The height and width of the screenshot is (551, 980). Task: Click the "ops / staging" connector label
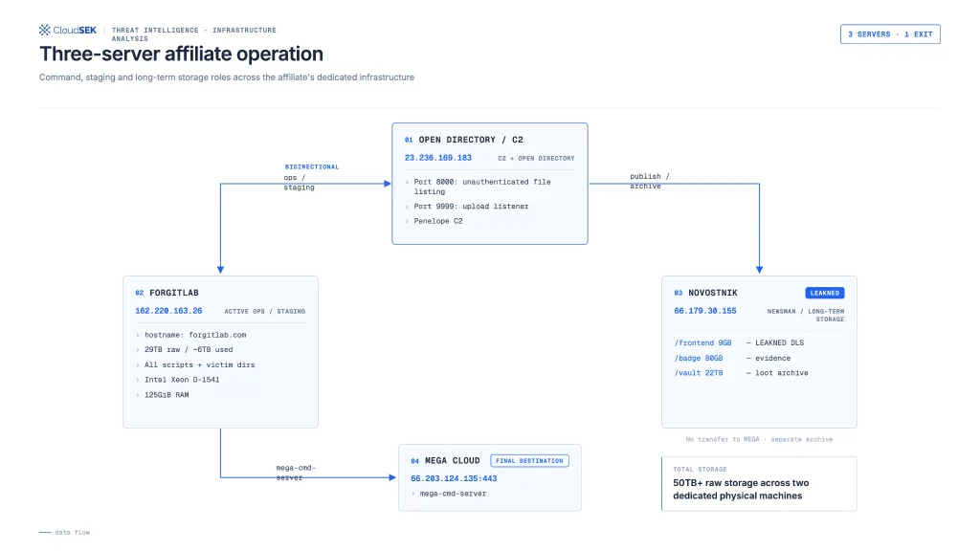point(299,183)
